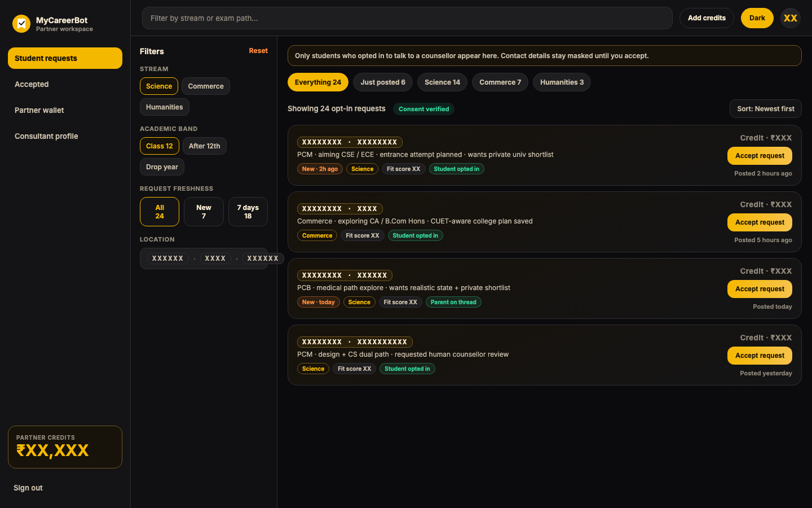Image resolution: width=812 pixels, height=508 pixels.
Task: Click the New · today tag
Action: (319, 302)
